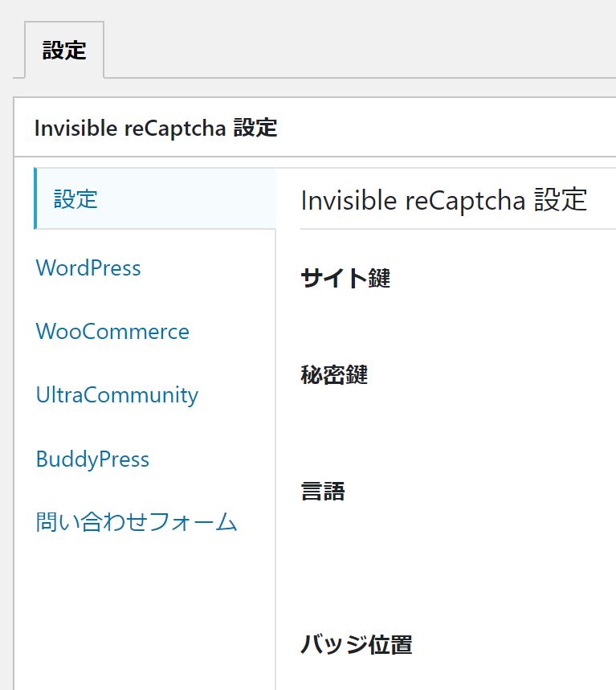Open the WordPress settings section
This screenshot has width=616, height=690.
point(88,267)
